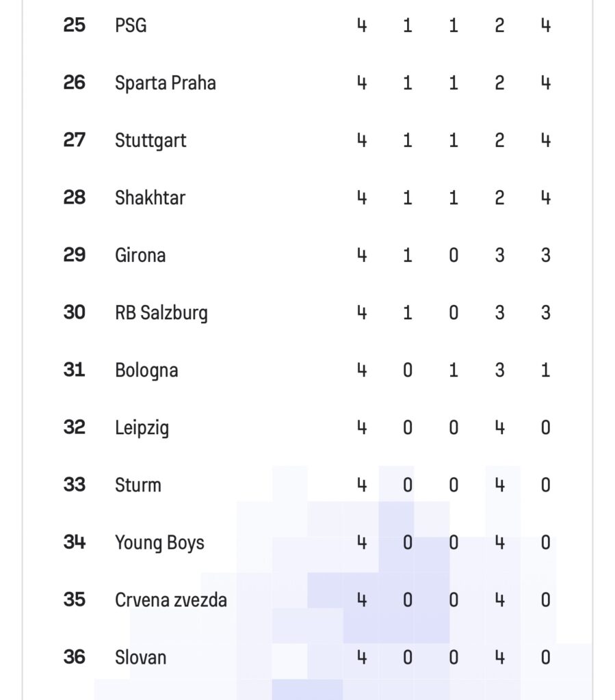Select Crvena zvezda in table

170,600
